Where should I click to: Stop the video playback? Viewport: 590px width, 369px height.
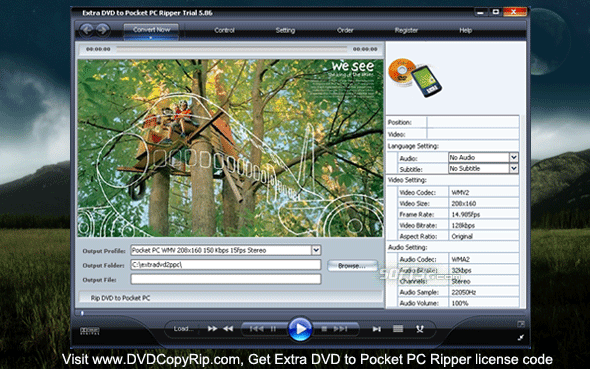pyautogui.click(x=324, y=329)
